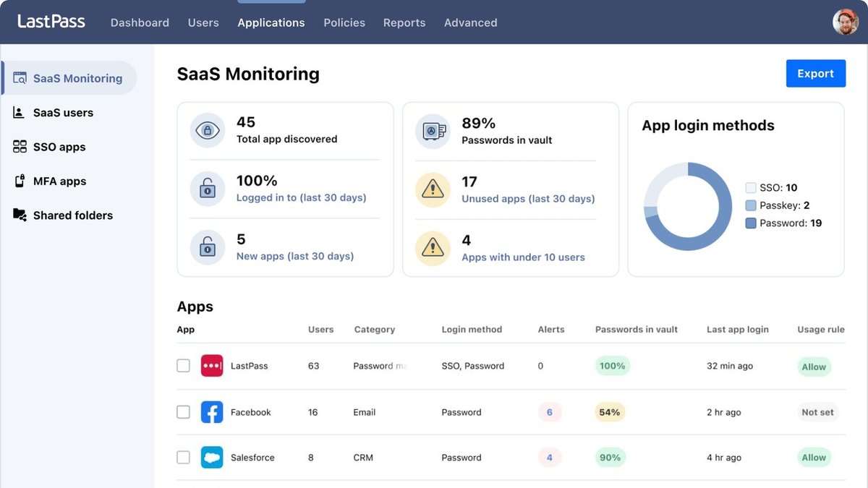The width and height of the screenshot is (868, 488).
Task: Open the New apps (last 30 days) link
Action: 295,256
